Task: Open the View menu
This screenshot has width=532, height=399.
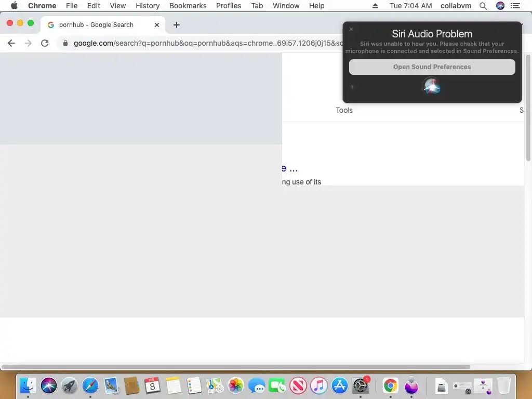Action: (118, 6)
